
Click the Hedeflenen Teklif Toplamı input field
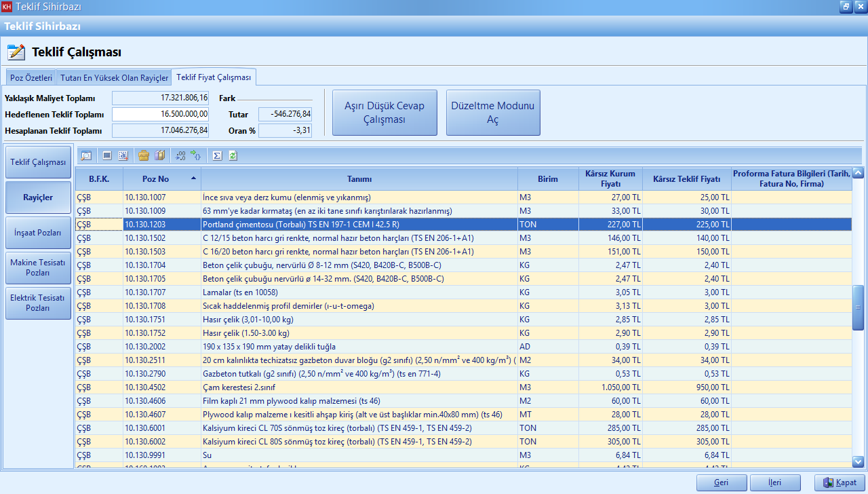[161, 115]
